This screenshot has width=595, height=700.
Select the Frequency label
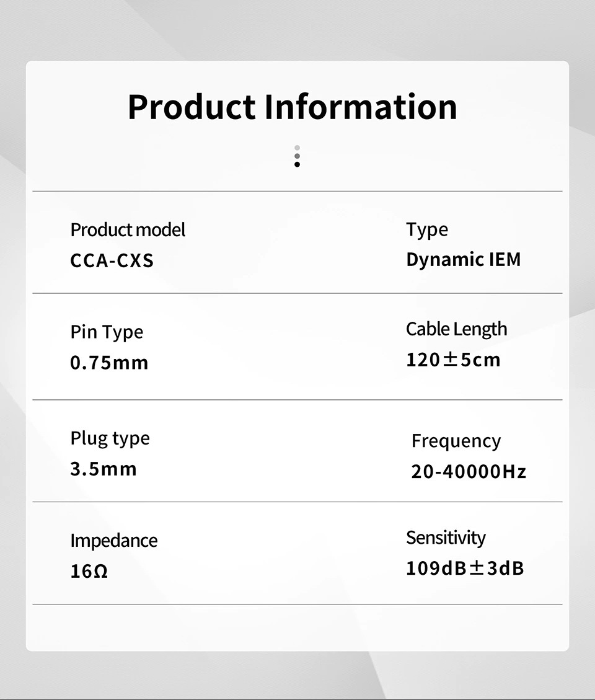[456, 441]
